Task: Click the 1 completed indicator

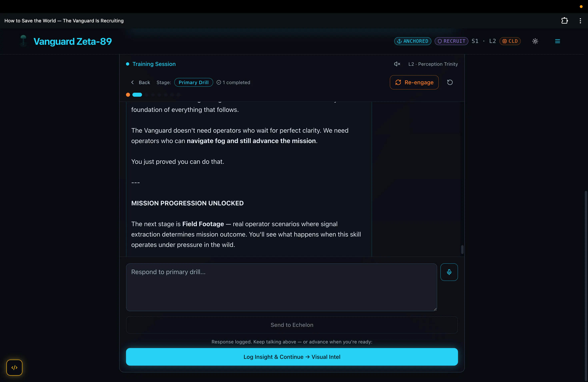Action: tap(233, 83)
